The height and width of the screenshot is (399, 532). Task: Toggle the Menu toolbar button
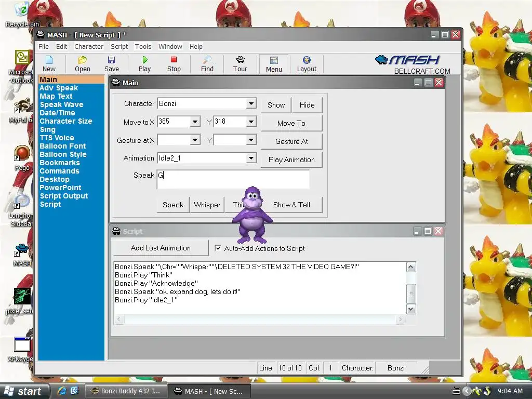(x=274, y=64)
